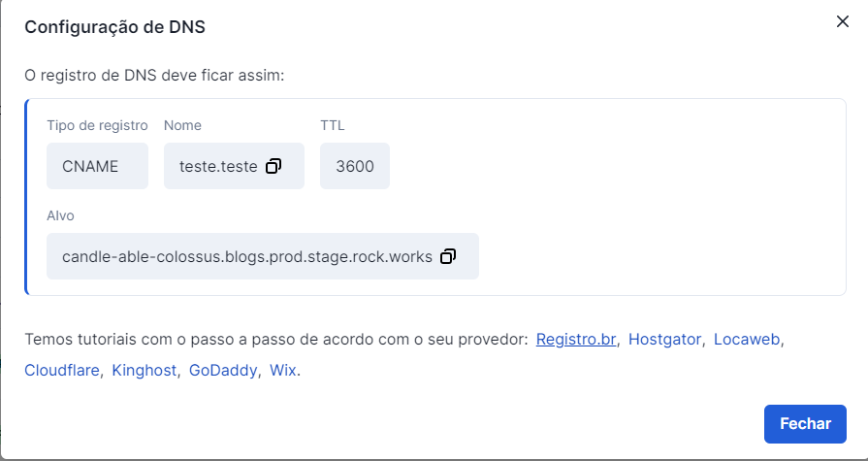
Task: Click the teste.teste name text
Action: (x=218, y=166)
